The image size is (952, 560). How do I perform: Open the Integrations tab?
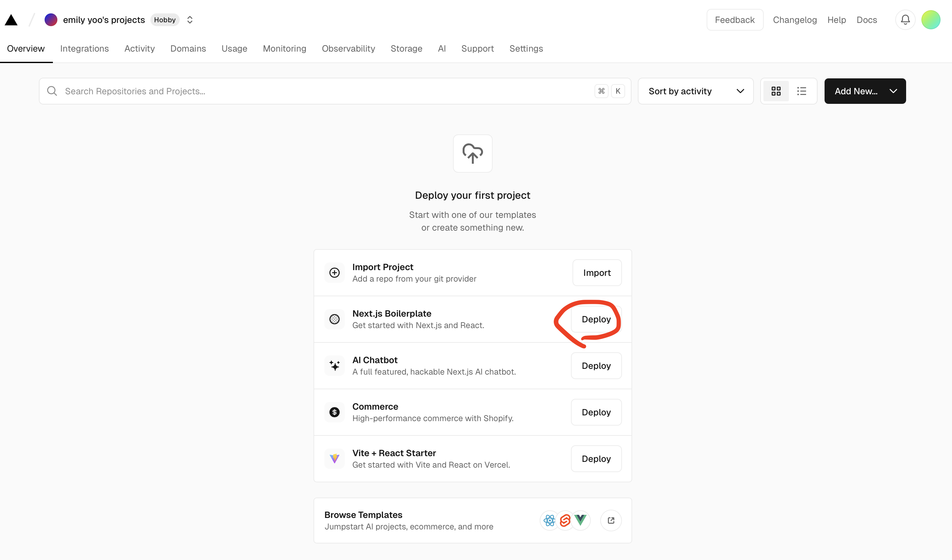[84, 49]
